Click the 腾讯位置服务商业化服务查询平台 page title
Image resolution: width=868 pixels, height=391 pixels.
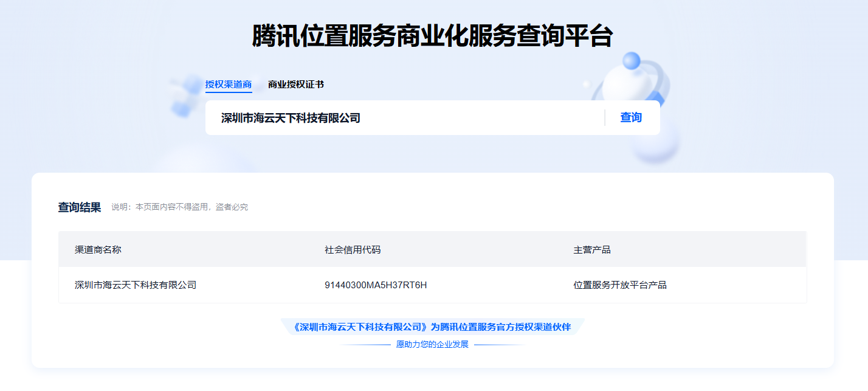[x=432, y=36]
